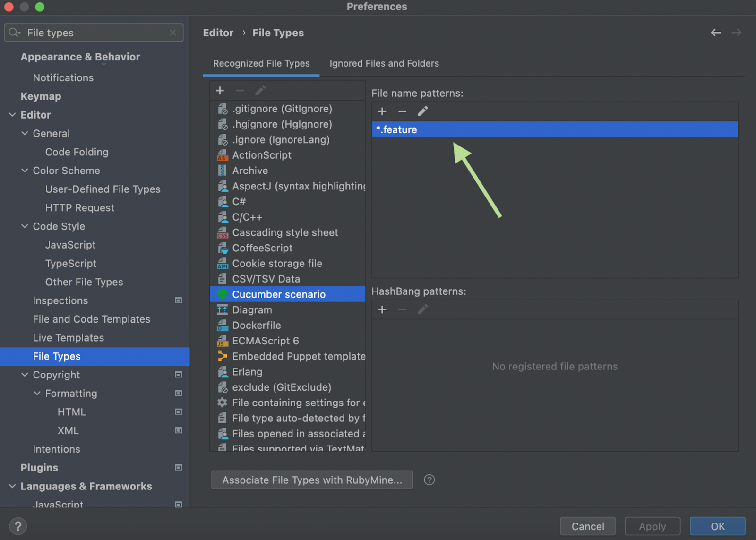Select the *.feature pattern row
756x540 pixels.
point(555,129)
